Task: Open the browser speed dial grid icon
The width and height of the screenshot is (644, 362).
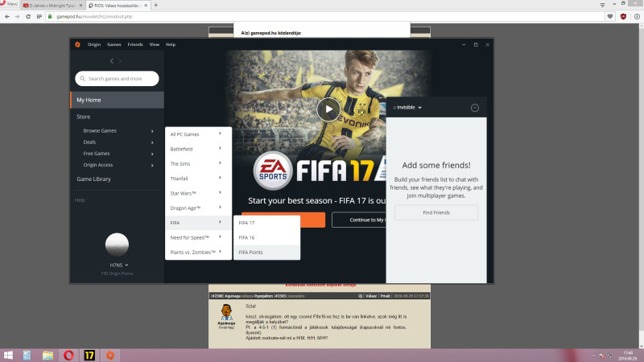Action: [39, 16]
